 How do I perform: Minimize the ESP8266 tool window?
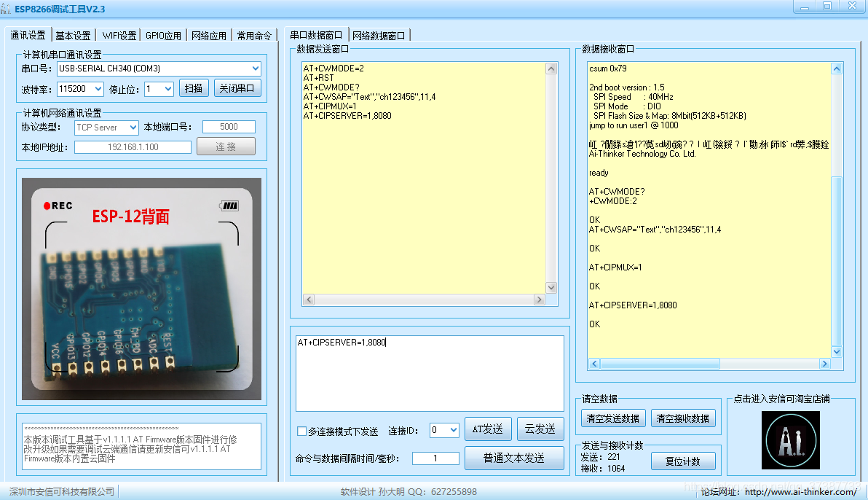click(x=805, y=7)
